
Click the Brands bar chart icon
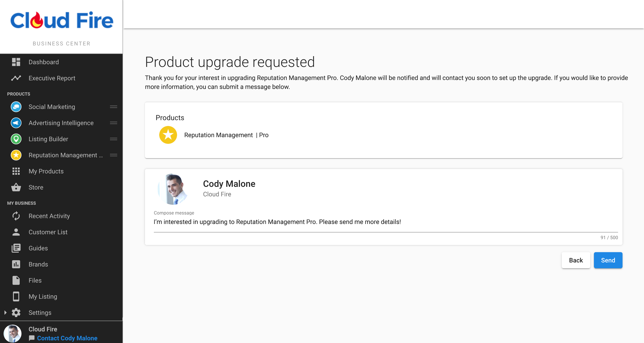click(x=16, y=264)
